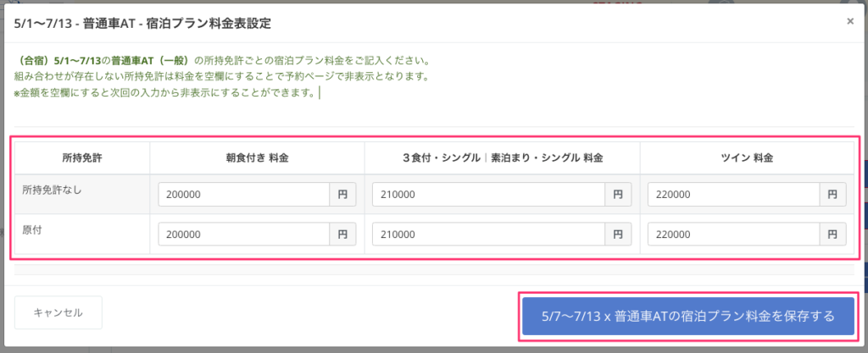This screenshot has height=353, width=868.
Task: Click 円 suffix beside 原付 3食付 price
Action: pyautogui.click(x=618, y=234)
